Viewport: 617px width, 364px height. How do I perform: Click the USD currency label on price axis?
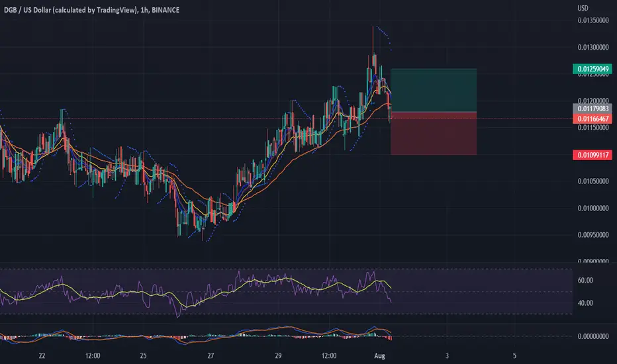[x=583, y=8]
